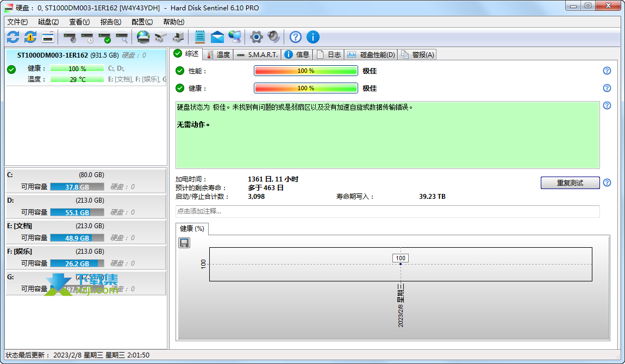Switch to the S.M.A.R.T. tab
625x364 pixels.
(257, 54)
